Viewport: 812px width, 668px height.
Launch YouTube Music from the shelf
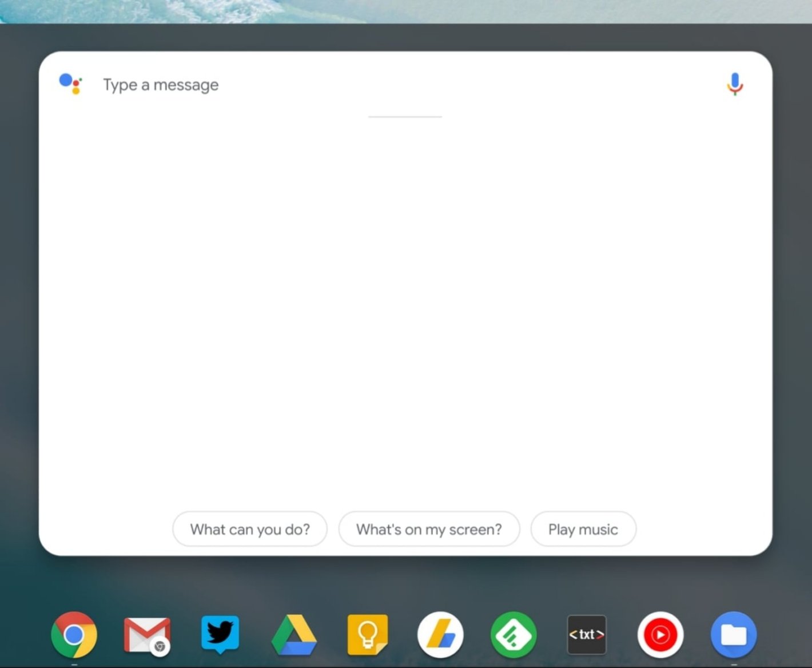click(660, 635)
